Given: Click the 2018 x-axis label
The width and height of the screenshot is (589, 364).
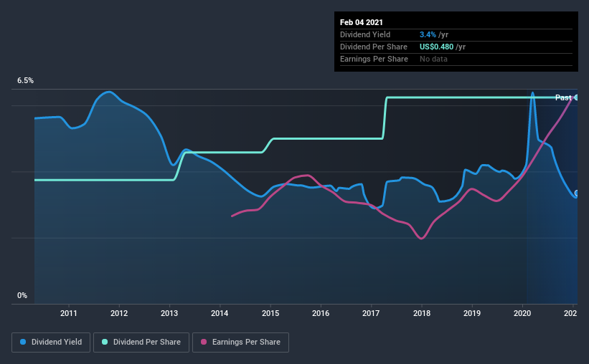Looking at the screenshot, I should (x=422, y=313).
